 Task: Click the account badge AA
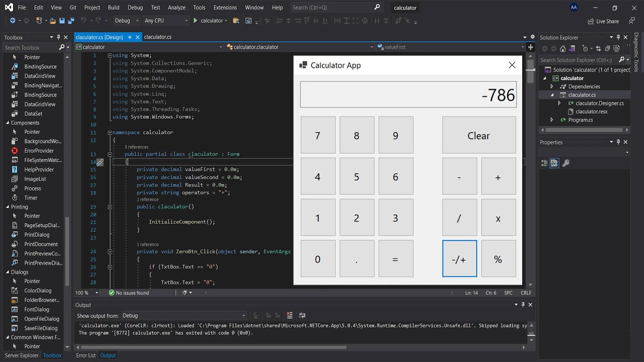point(574,8)
